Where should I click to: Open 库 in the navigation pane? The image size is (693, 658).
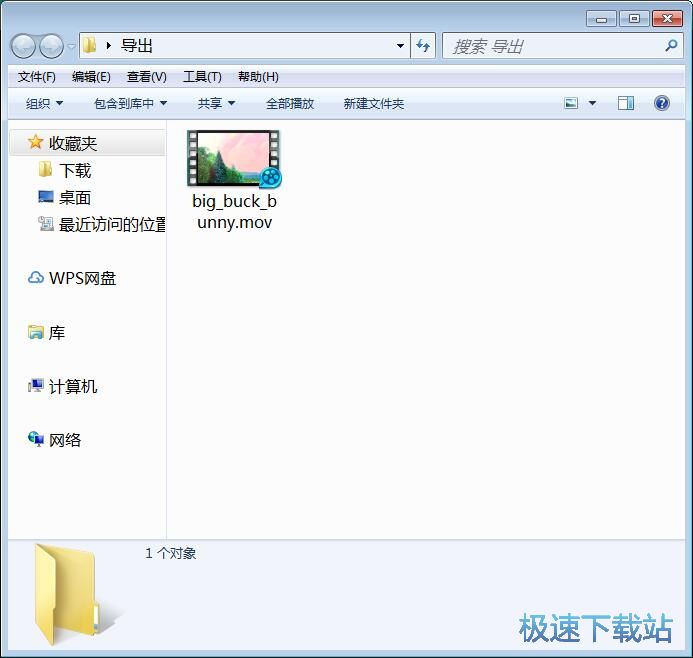click(x=57, y=333)
